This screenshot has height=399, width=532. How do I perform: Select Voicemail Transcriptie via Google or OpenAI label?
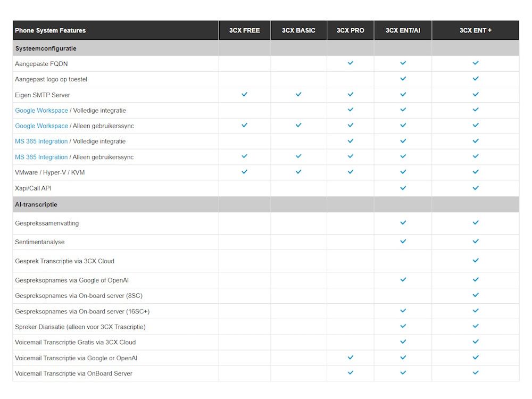[x=76, y=358]
